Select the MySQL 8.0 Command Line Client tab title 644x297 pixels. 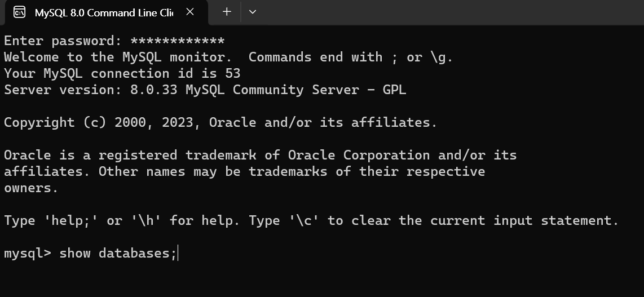point(104,13)
